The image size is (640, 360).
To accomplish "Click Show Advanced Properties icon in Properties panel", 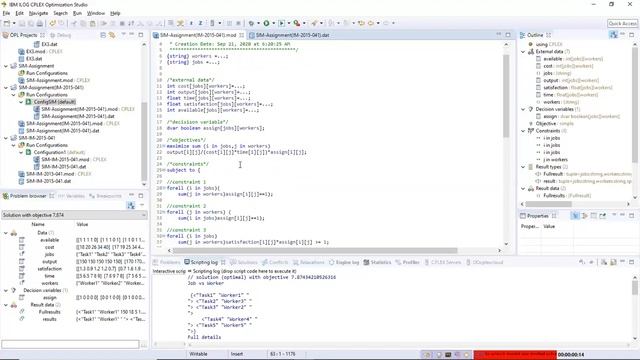I will click(x=584, y=216).
